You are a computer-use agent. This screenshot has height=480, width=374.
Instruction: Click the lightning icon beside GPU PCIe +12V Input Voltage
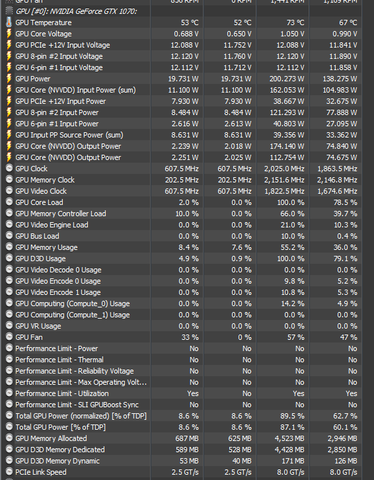point(9,45)
